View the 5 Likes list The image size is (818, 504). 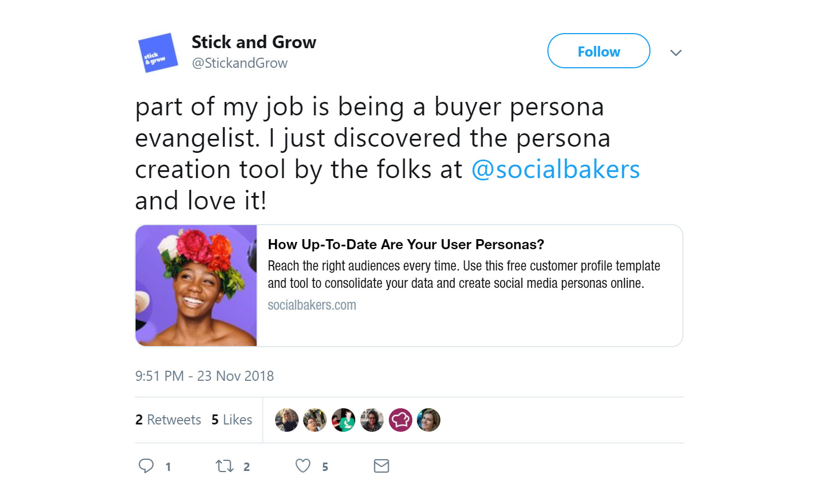click(232, 420)
